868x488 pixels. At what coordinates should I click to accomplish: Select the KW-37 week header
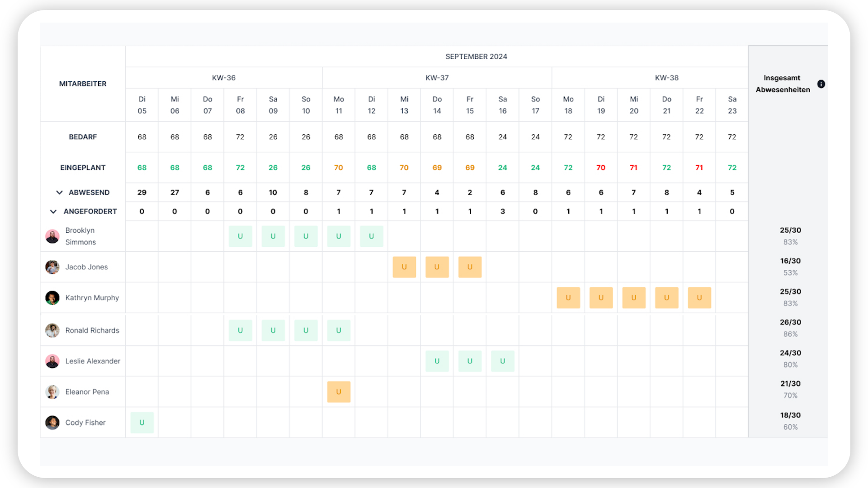(437, 78)
